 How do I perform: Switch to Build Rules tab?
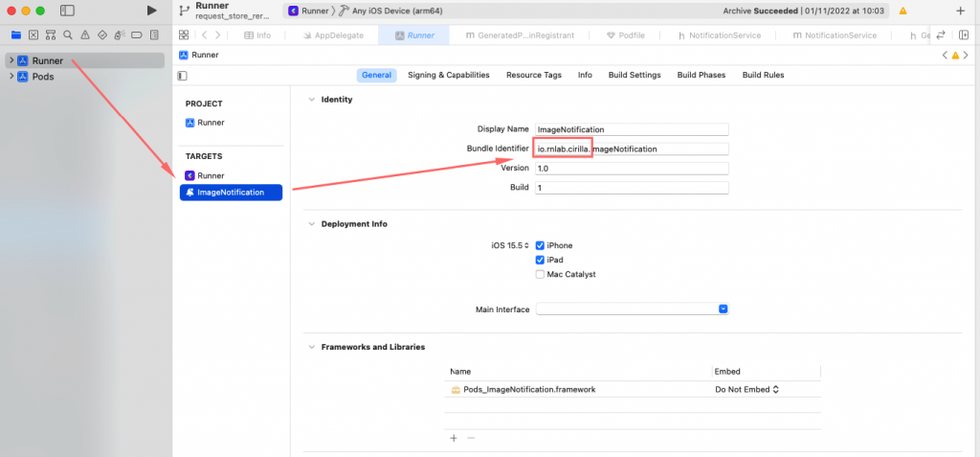pos(763,75)
